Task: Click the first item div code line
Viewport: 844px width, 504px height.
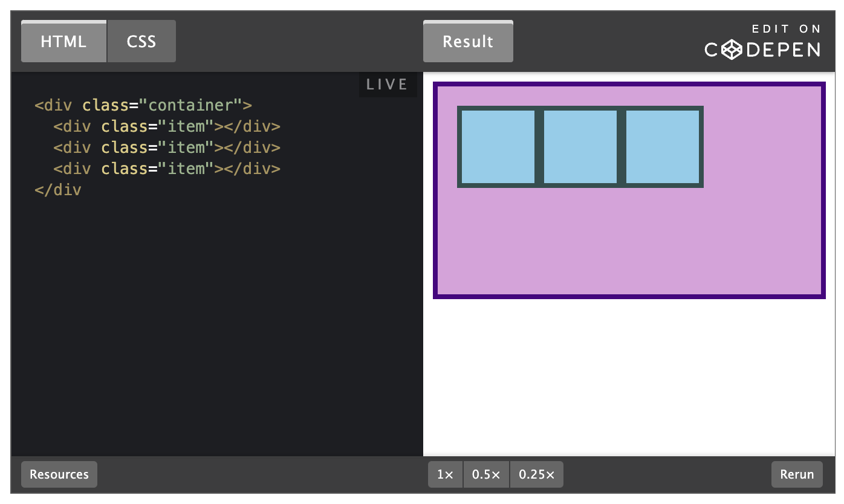Action: (x=167, y=127)
